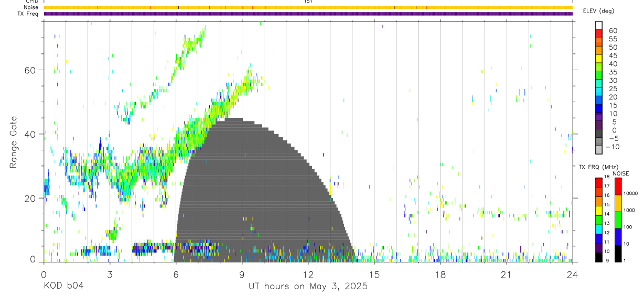The height and width of the screenshot is (297, 644).
Task: Click the yellow 1000 noise level swatch
Action: [x=617, y=203]
